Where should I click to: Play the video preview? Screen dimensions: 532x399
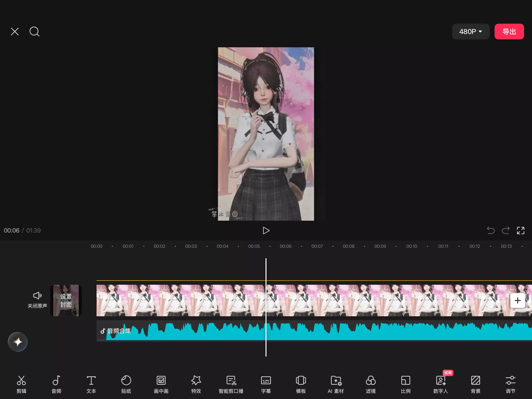click(x=266, y=231)
